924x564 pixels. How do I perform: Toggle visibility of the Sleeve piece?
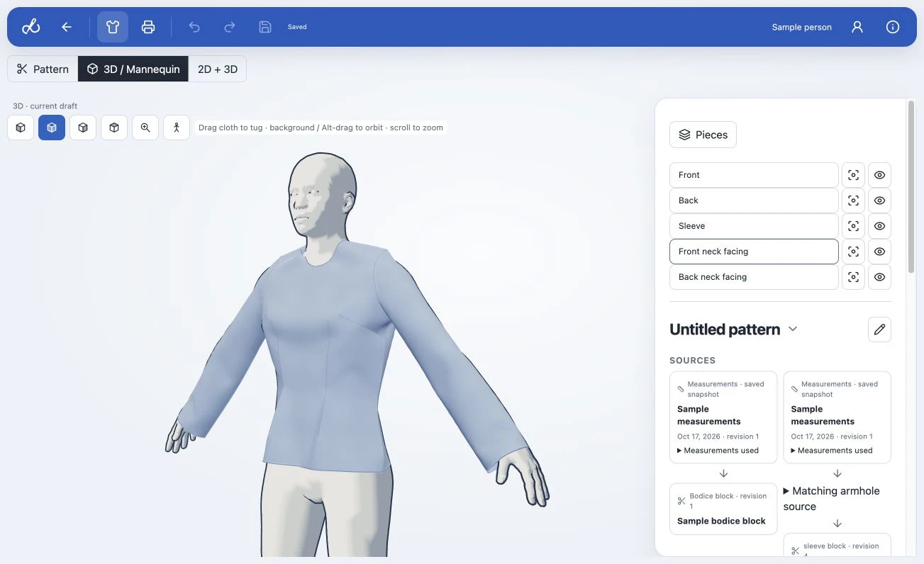point(879,226)
